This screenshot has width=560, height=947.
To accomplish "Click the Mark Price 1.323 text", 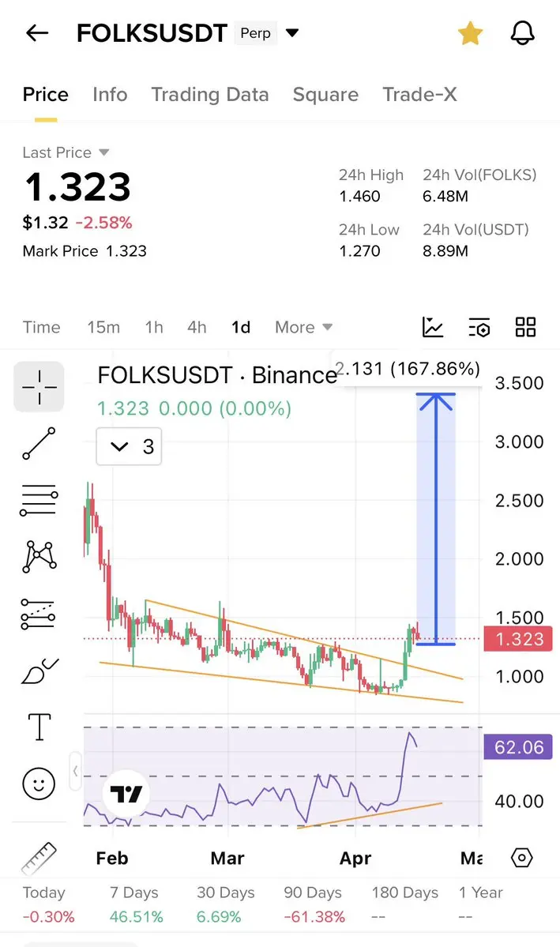I will click(85, 251).
